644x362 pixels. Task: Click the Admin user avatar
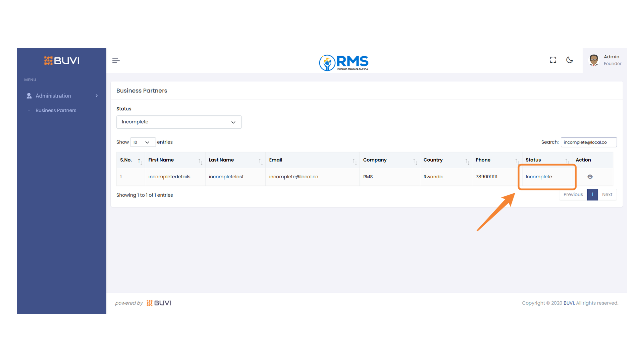594,60
